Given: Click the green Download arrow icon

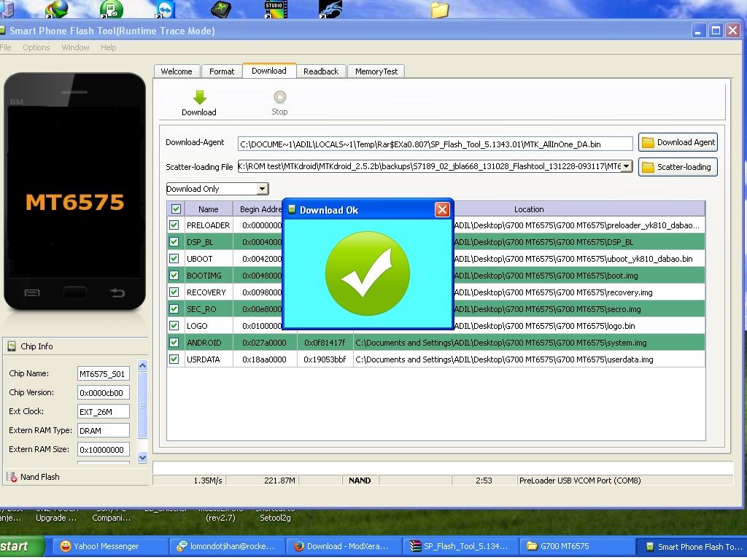Looking at the screenshot, I should pos(199,97).
